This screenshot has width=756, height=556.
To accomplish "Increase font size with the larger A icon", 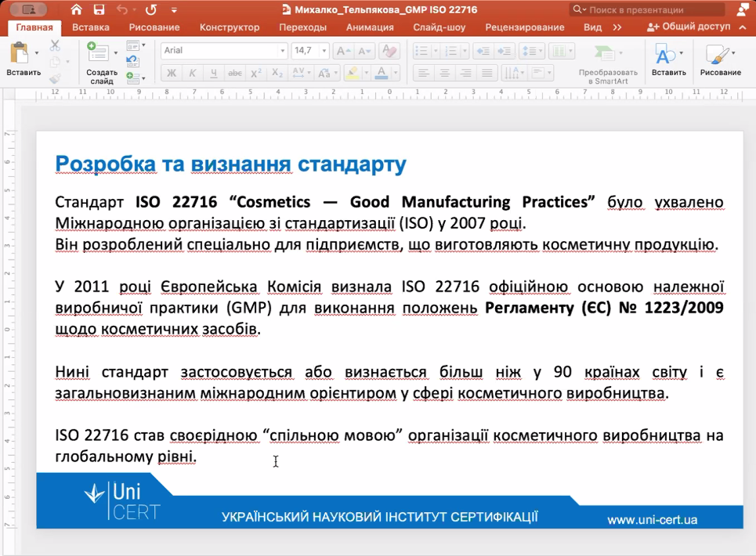I will (x=342, y=51).
